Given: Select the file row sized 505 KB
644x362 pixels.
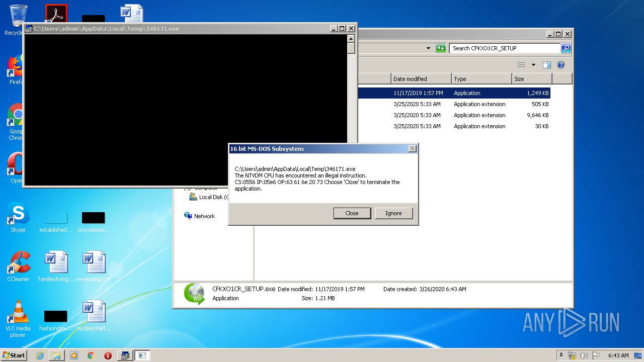Looking at the screenshot, I should click(x=454, y=104).
